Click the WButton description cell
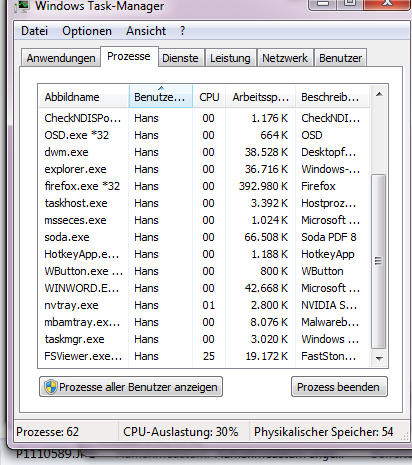The width and height of the screenshot is (412, 465). (x=322, y=271)
